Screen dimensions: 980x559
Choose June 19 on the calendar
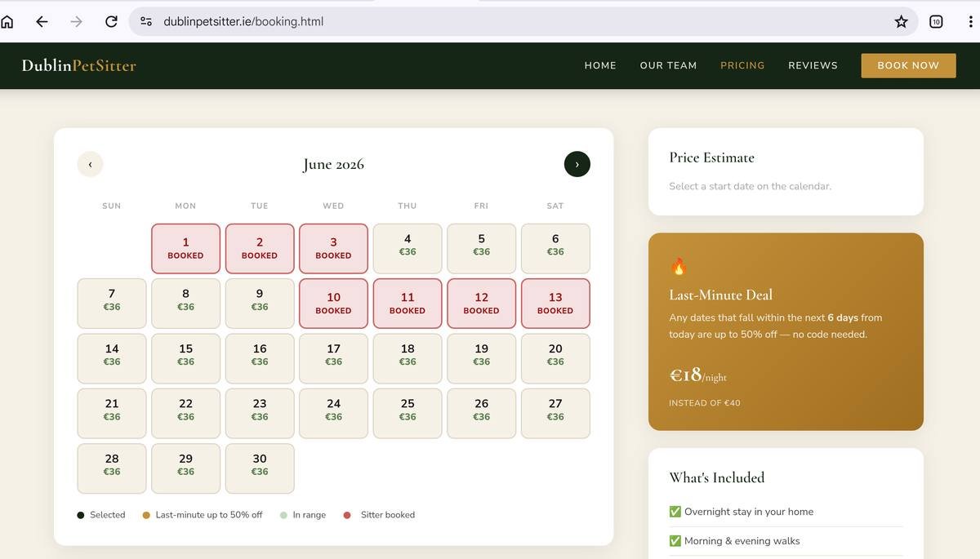(x=481, y=358)
